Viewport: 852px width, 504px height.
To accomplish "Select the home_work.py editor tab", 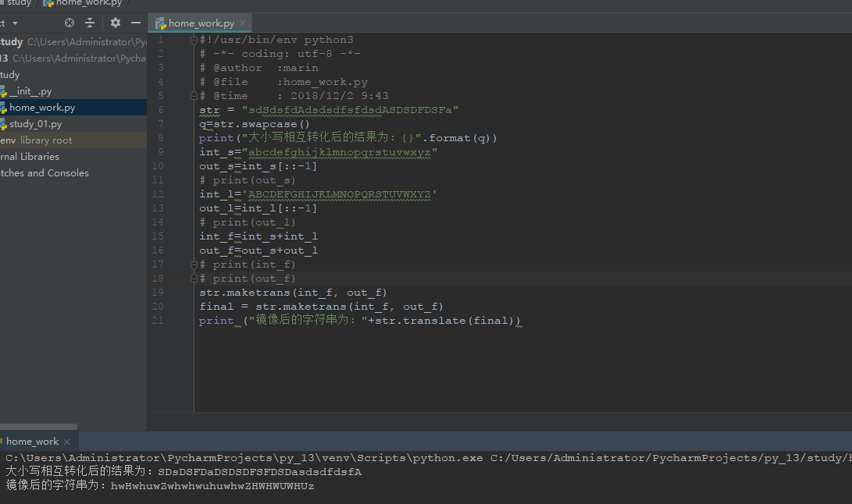I will coord(201,23).
